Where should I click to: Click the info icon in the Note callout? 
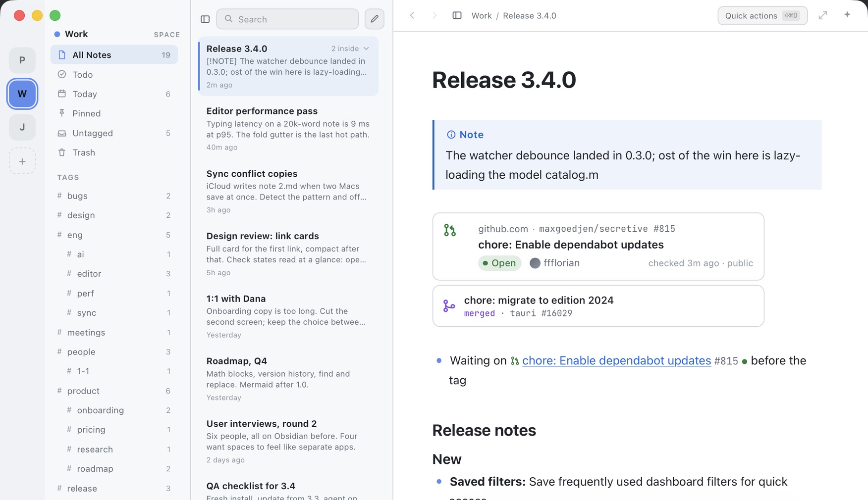click(x=451, y=135)
